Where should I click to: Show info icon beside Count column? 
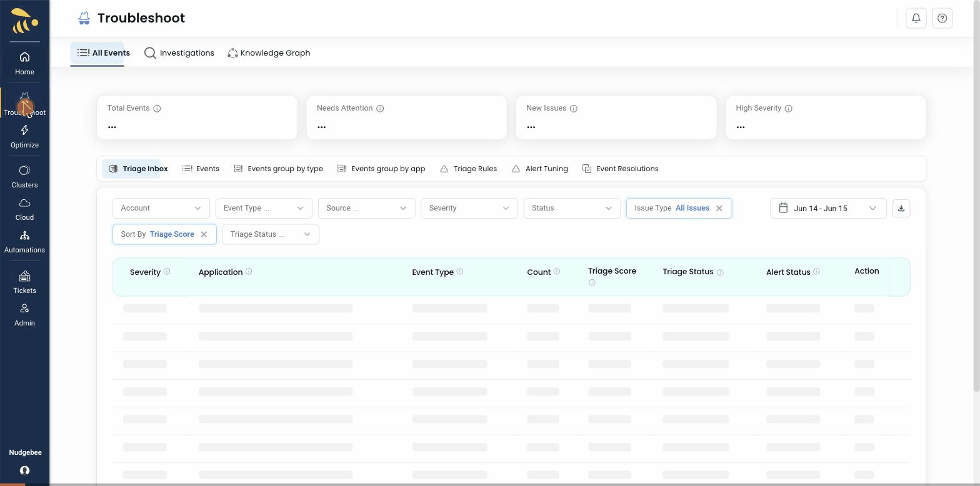[x=557, y=271]
